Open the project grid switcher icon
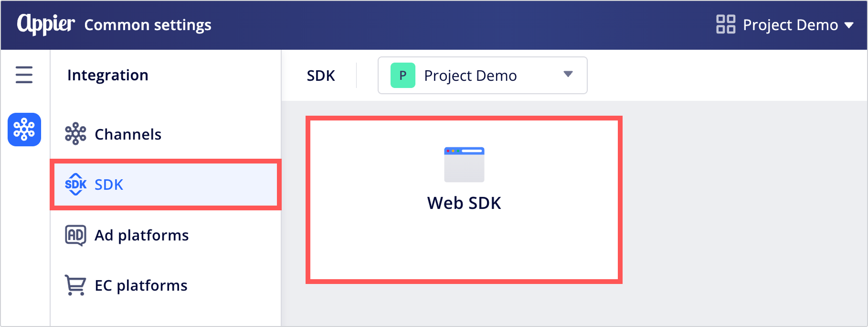 726,24
